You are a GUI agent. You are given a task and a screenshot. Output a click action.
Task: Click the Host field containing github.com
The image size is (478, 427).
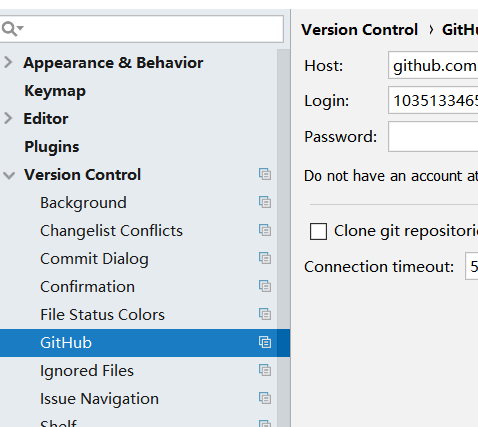433,65
